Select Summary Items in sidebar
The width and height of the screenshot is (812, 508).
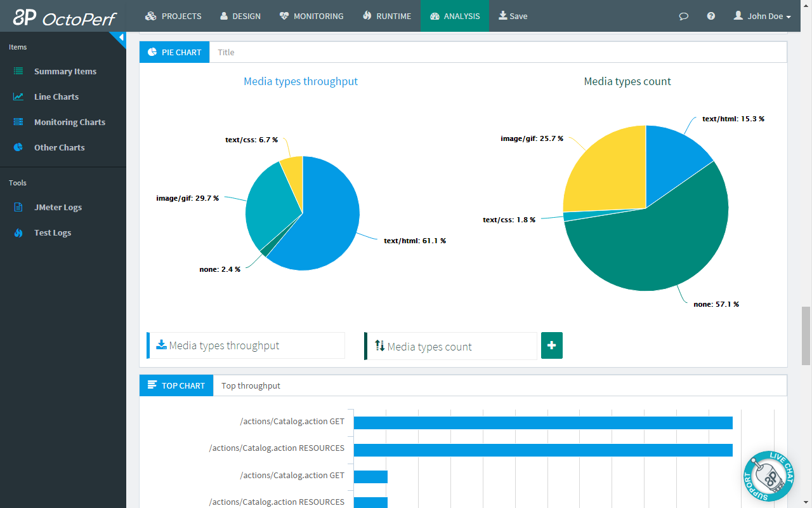coord(65,71)
